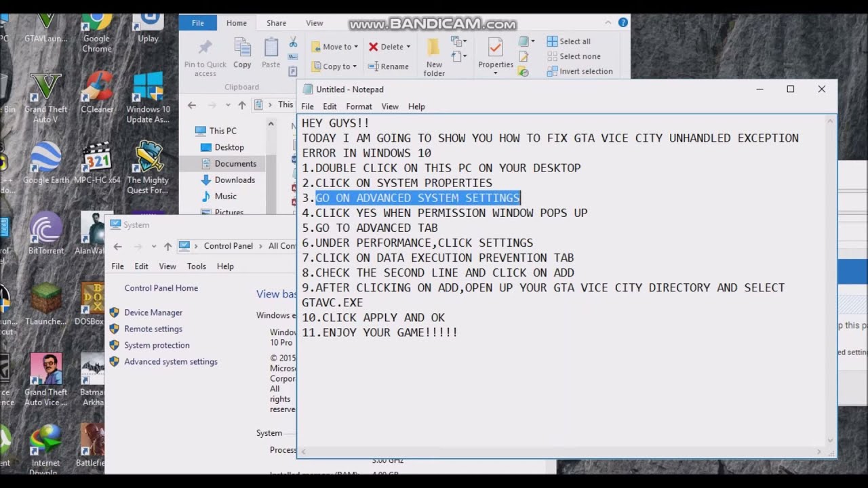
Task: Open recent locations dropdown in File Explorer
Action: (228, 105)
